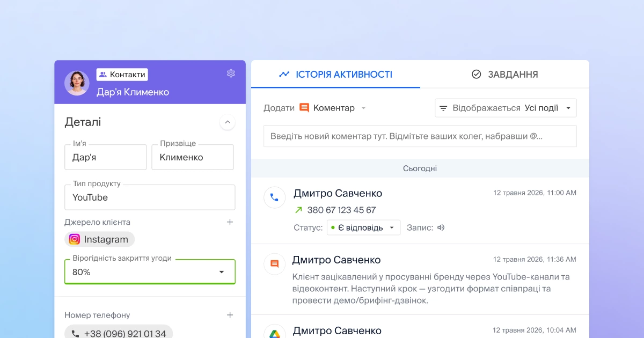644x338 pixels.
Task: Click the call activity phone icon
Action: click(x=274, y=197)
